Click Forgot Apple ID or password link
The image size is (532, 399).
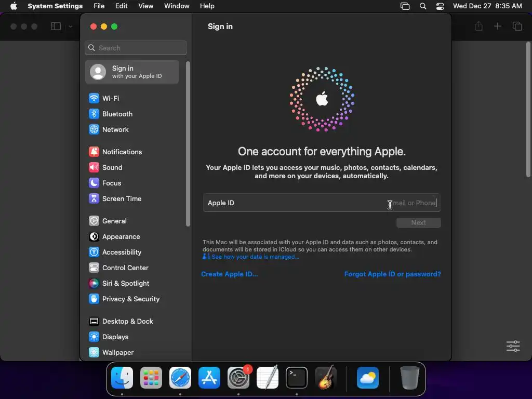click(393, 274)
